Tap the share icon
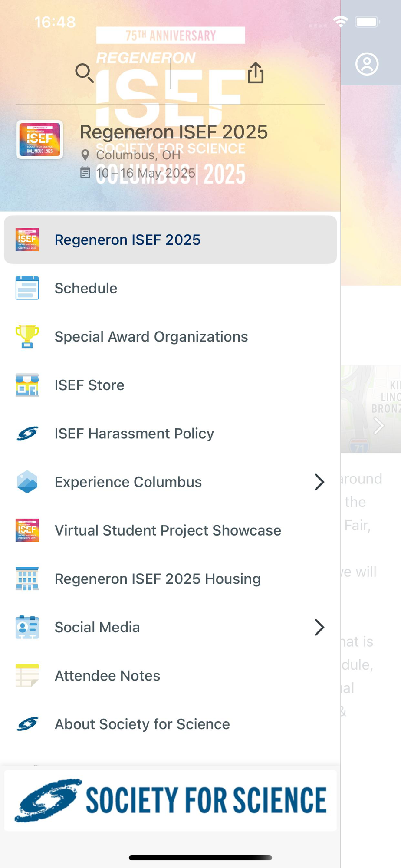The height and width of the screenshot is (868, 401). [256, 72]
